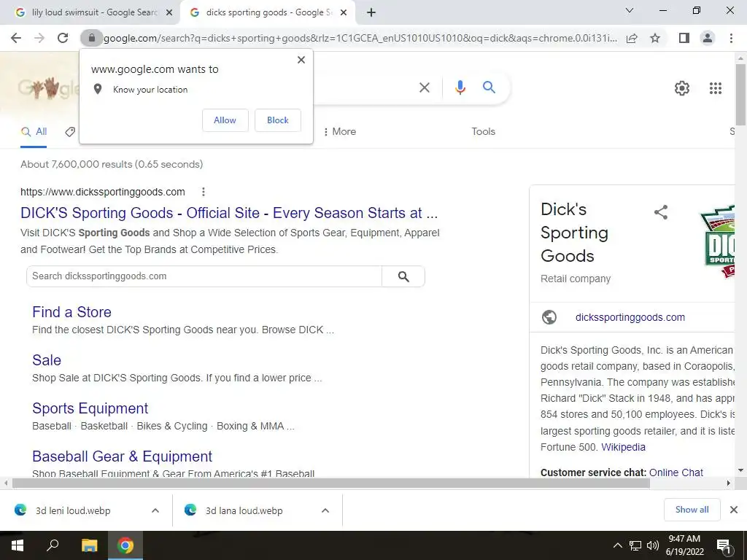The width and height of the screenshot is (747, 560).
Task: Visit dickssportinggoods.com from knowledge panel
Action: click(630, 318)
